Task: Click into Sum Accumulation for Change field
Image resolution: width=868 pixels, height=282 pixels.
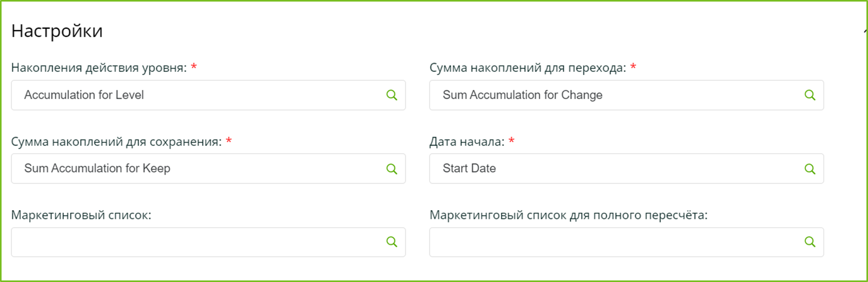Action: point(615,95)
